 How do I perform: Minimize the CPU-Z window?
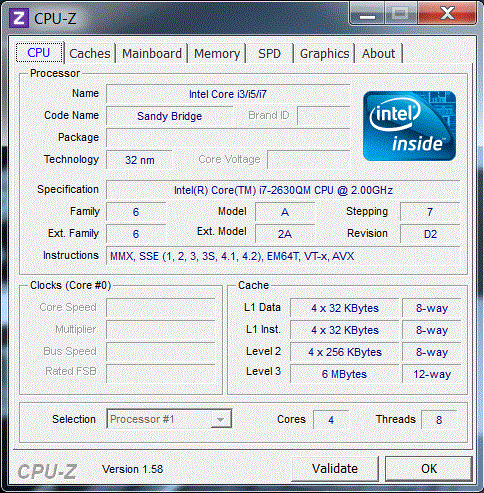tap(367, 13)
